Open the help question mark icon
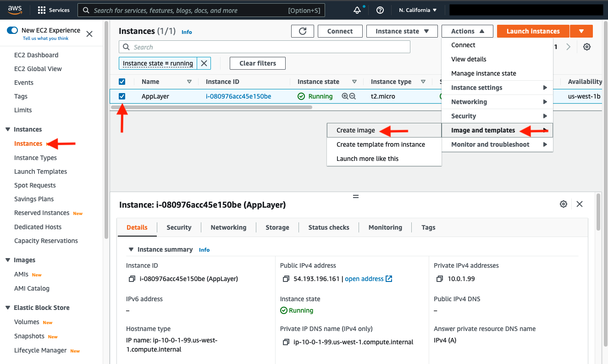The height and width of the screenshot is (364, 608). coord(380,10)
